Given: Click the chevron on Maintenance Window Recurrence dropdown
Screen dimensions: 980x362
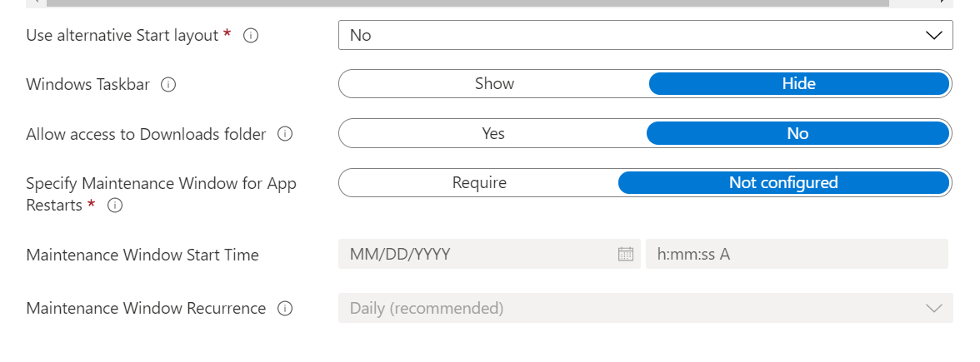Looking at the screenshot, I should 933,309.
